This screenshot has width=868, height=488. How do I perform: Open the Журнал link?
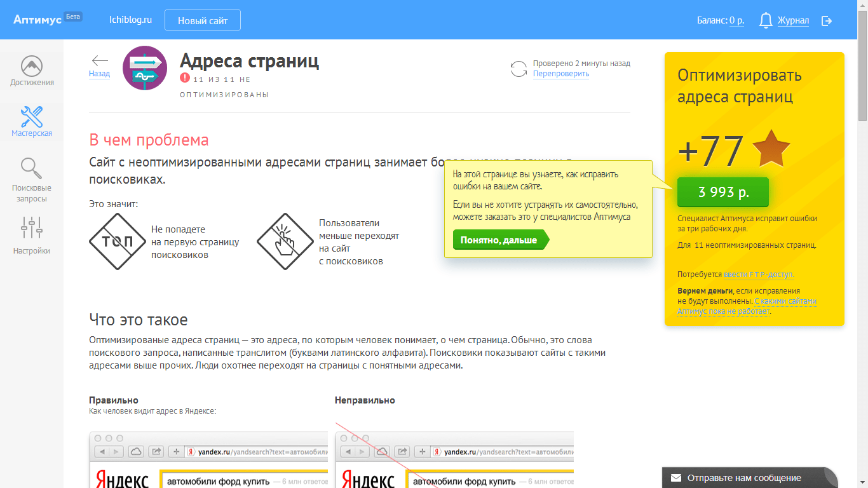click(793, 20)
